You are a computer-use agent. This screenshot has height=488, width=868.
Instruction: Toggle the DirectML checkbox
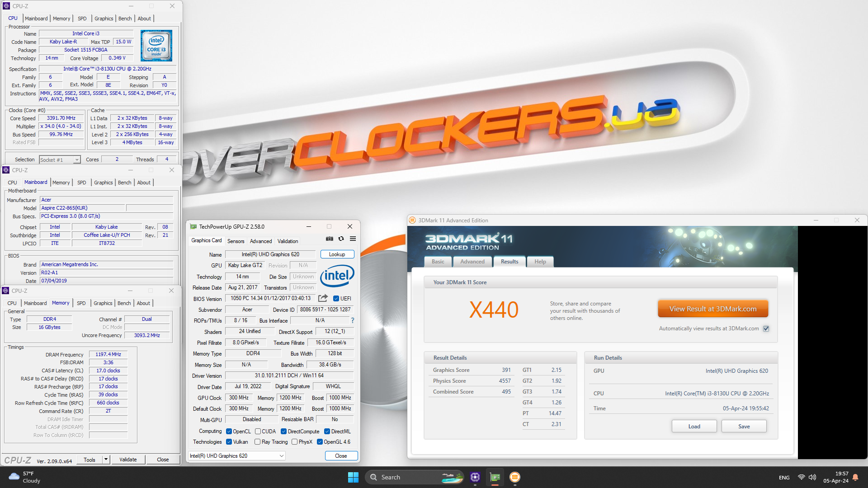coord(327,432)
